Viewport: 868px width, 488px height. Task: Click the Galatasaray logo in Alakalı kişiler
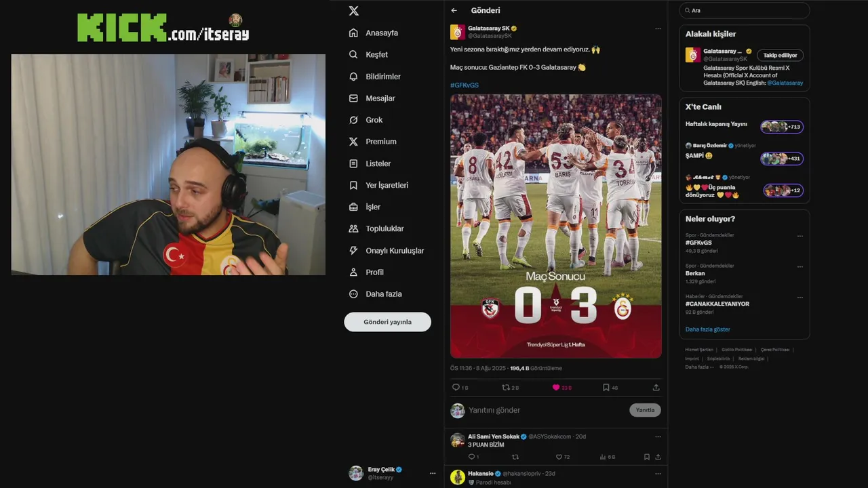[x=693, y=55]
